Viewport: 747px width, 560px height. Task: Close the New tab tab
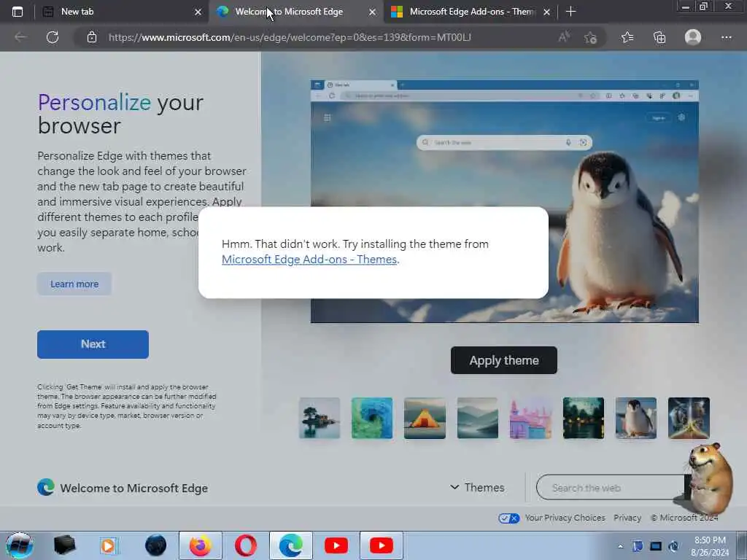198,12
